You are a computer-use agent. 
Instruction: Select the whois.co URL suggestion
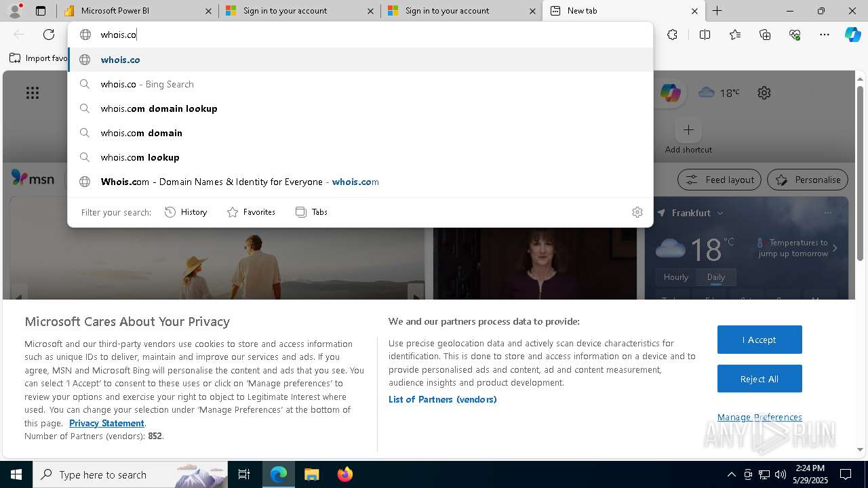(360, 60)
